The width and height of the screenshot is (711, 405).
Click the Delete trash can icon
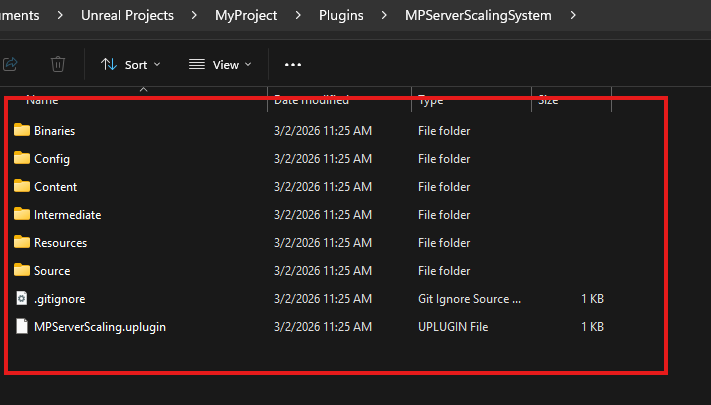[x=58, y=65]
